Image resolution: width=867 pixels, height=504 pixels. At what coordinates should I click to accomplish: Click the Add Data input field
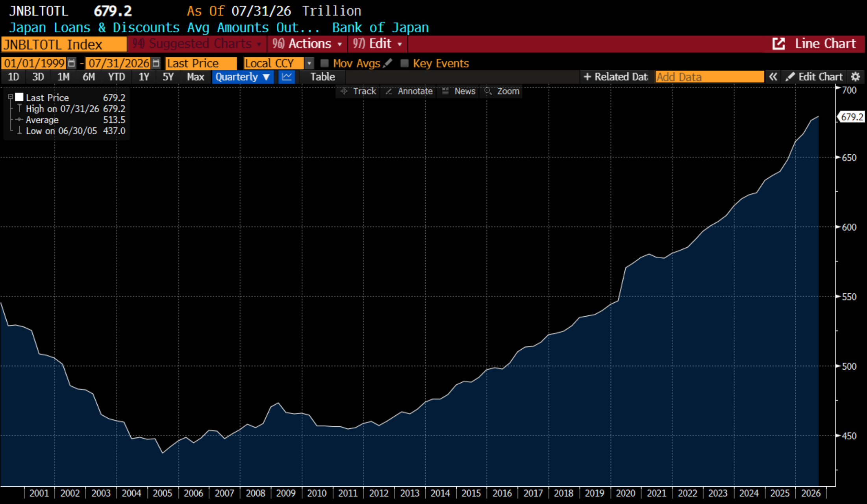point(710,77)
